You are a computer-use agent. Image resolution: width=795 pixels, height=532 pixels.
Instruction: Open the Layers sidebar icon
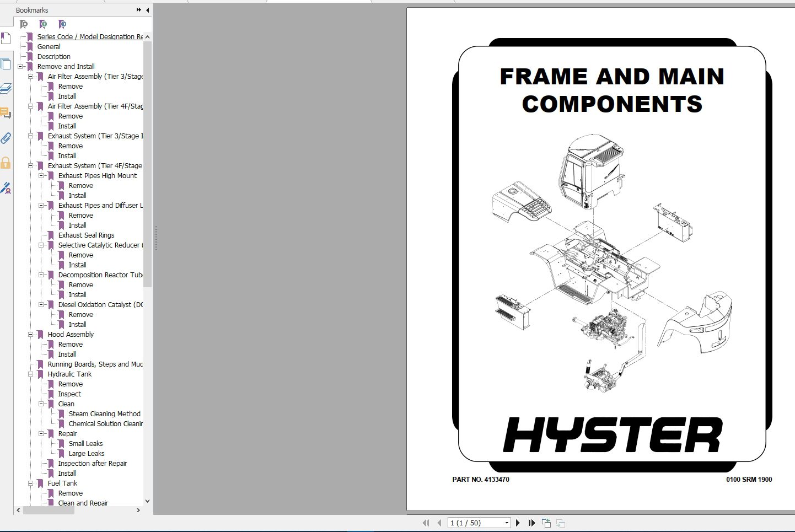(x=6, y=88)
